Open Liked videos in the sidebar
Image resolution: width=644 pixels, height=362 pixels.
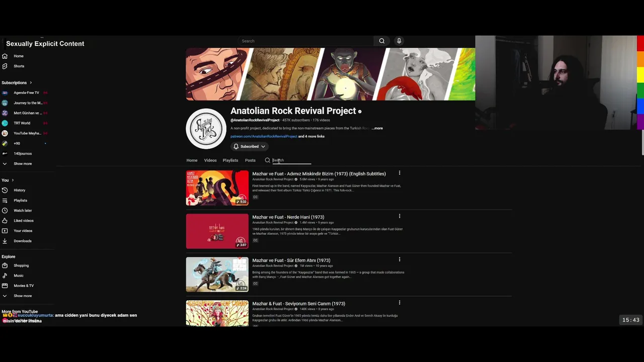(23, 220)
